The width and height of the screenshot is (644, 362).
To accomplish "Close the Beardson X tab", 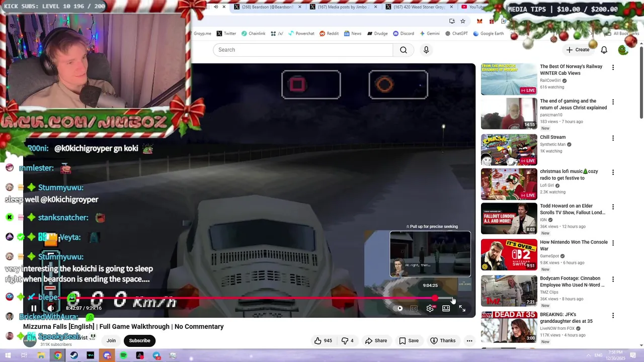I will (x=300, y=7).
